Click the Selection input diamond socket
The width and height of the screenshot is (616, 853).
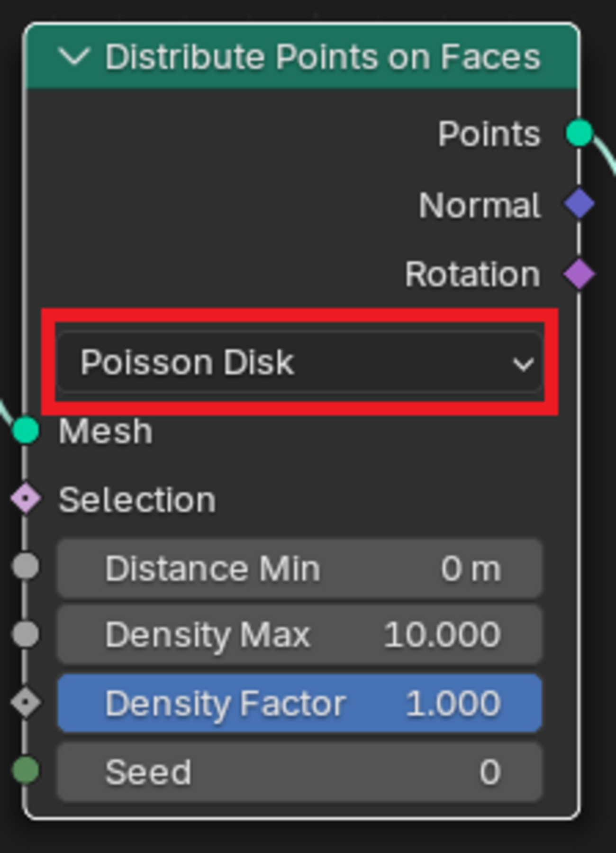tap(26, 498)
